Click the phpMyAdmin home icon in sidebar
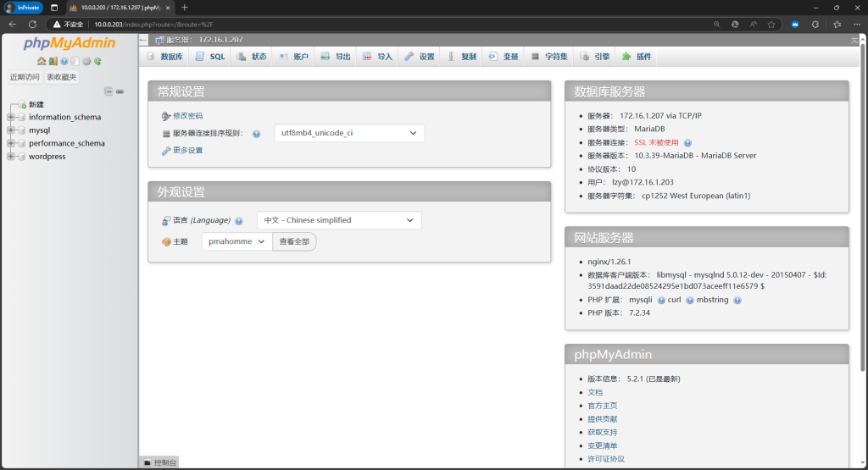The height and width of the screenshot is (470, 868). pyautogui.click(x=42, y=61)
